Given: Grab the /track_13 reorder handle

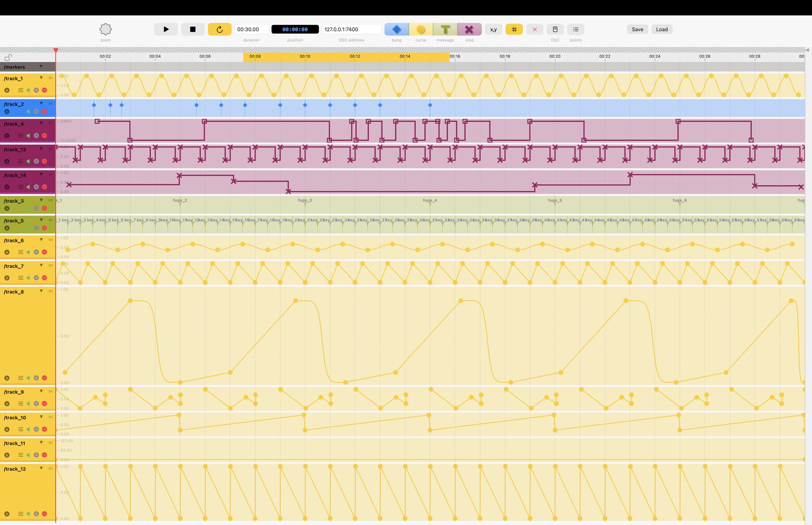Looking at the screenshot, I should point(50,149).
